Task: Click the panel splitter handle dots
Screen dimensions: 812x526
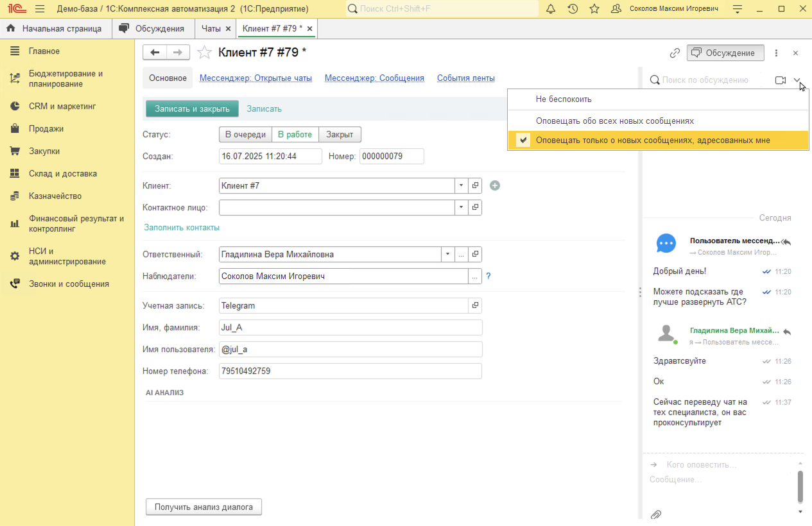Action: pyautogui.click(x=640, y=293)
